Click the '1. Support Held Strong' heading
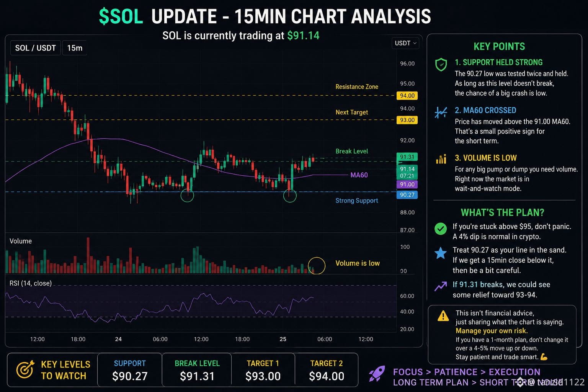The height and width of the screenshot is (392, 588). click(499, 62)
